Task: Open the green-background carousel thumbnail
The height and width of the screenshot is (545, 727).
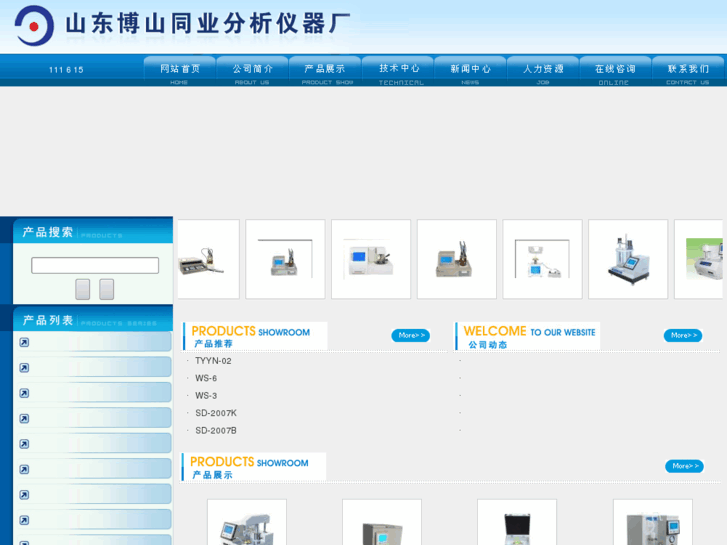Action: point(699,259)
